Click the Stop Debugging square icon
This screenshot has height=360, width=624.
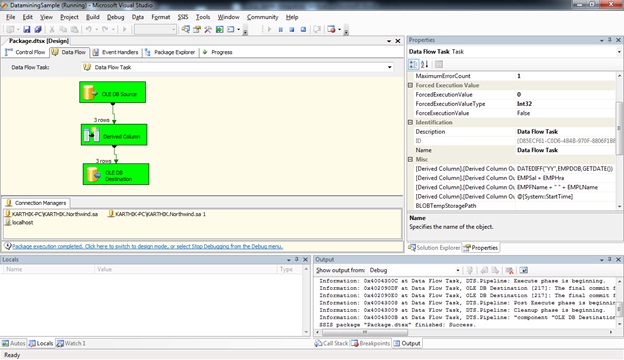(x=292, y=29)
